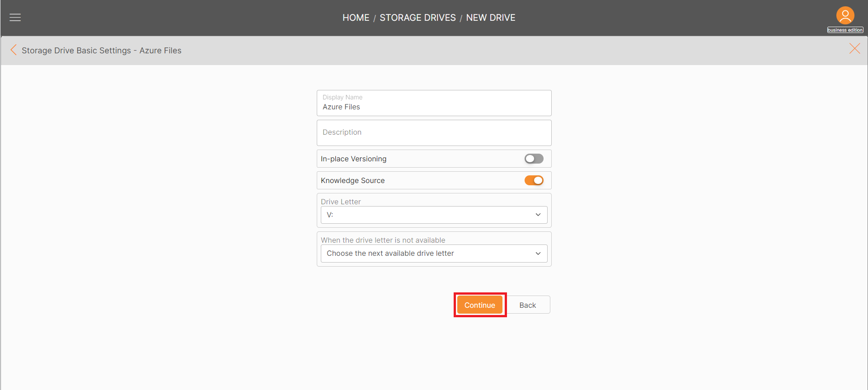Enable In-place Versioning toggle
Image resolution: width=868 pixels, height=390 pixels.
pos(534,159)
